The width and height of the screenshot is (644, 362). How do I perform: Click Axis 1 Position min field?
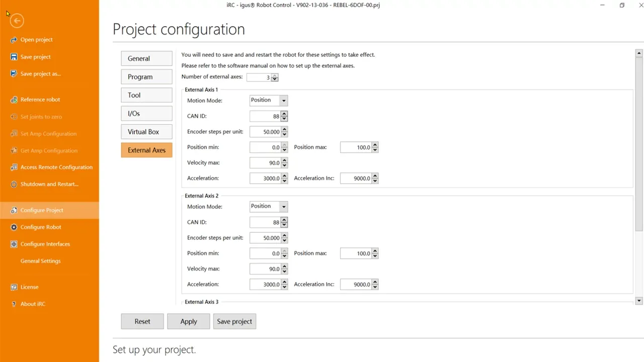tap(265, 147)
